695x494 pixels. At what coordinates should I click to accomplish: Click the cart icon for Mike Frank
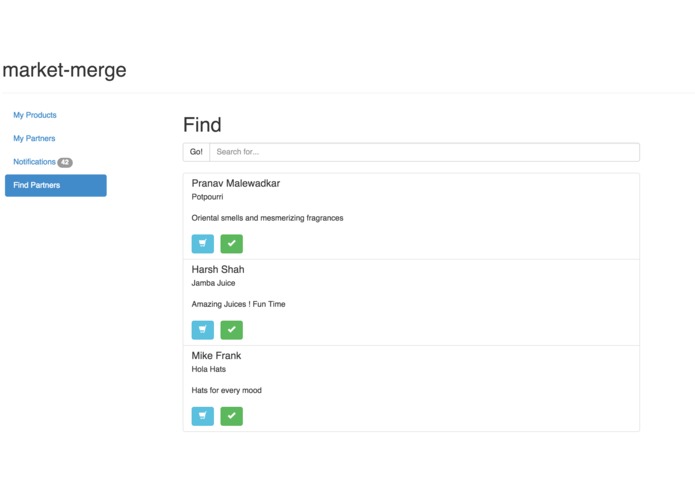point(203,416)
